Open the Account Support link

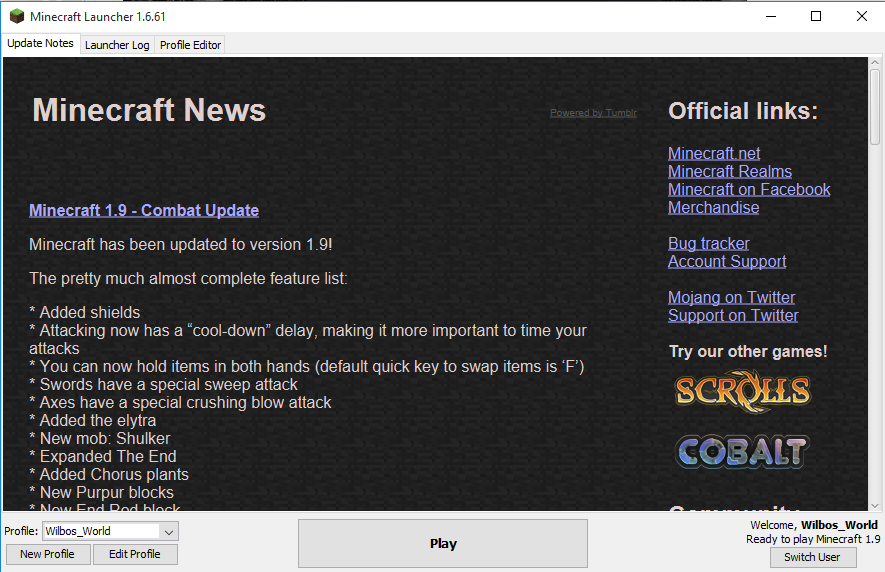pos(727,261)
